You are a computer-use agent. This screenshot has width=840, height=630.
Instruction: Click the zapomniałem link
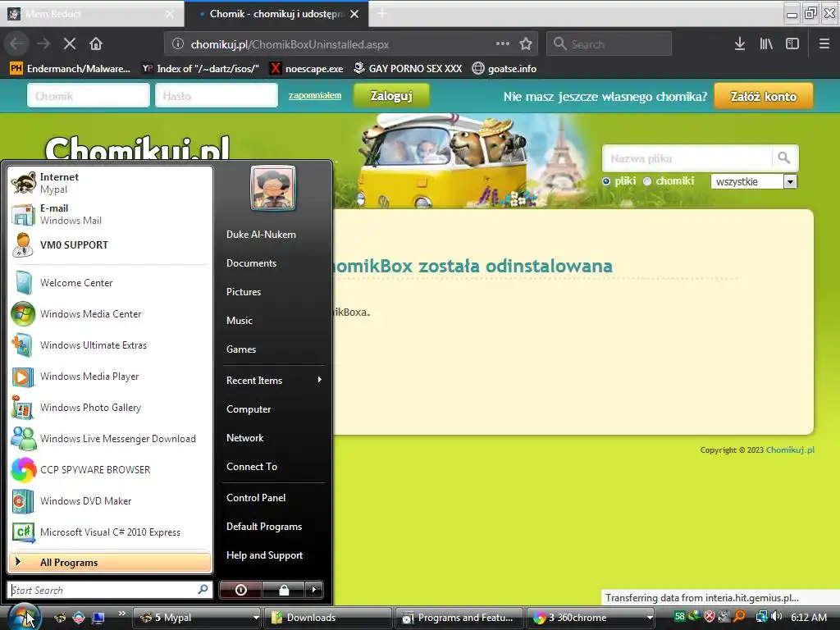[315, 95]
